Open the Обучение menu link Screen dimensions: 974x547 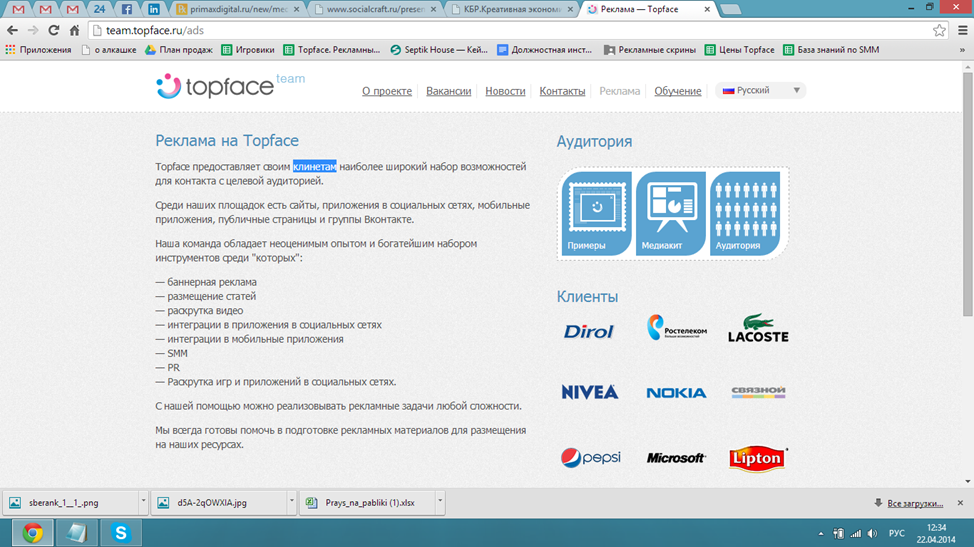678,91
